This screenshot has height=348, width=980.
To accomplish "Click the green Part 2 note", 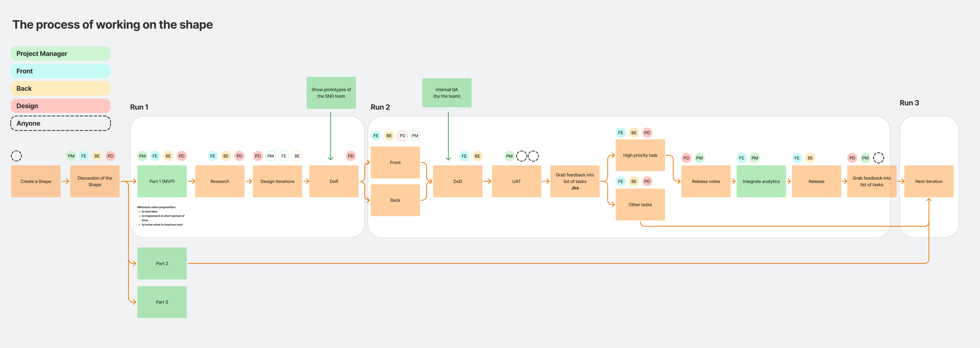I will (x=162, y=264).
